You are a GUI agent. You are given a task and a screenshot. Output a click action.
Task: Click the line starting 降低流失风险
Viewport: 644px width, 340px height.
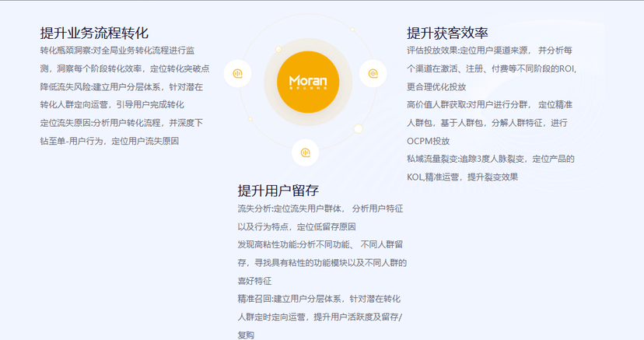[121, 86]
